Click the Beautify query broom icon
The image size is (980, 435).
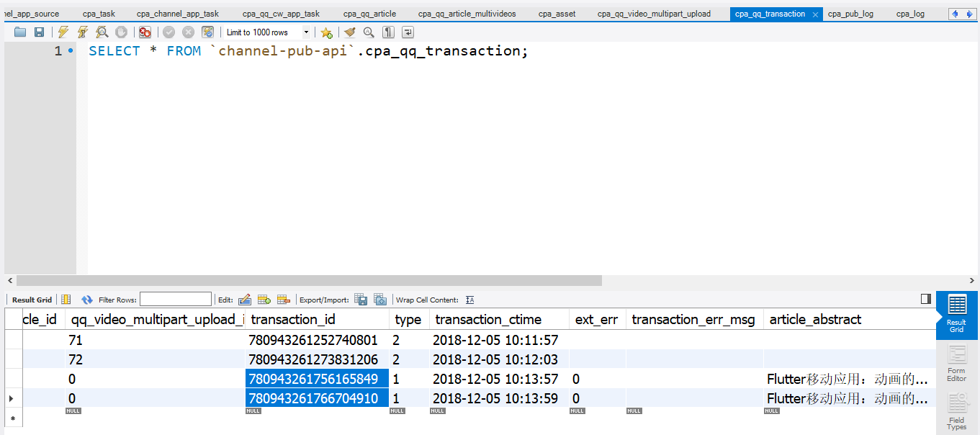coord(350,32)
